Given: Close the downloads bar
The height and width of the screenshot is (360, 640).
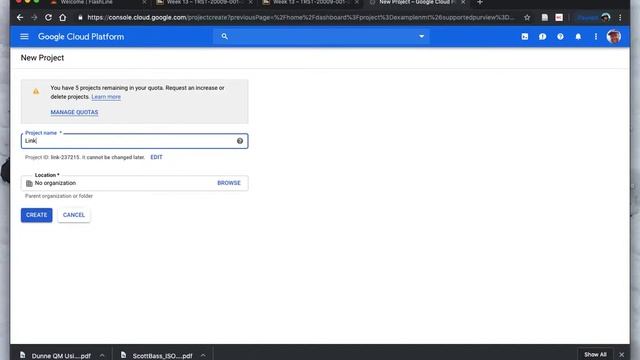Looking at the screenshot, I should (x=621, y=355).
